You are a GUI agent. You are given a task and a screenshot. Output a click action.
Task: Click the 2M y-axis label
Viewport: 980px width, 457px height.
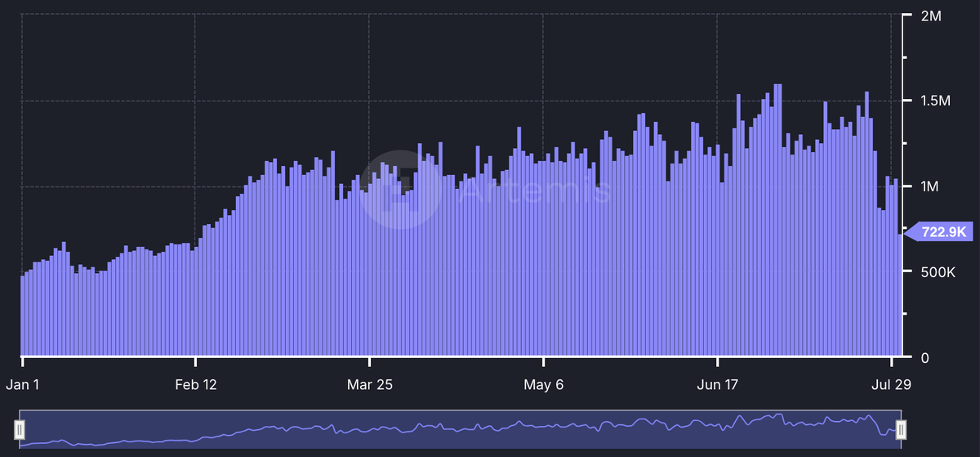click(930, 16)
